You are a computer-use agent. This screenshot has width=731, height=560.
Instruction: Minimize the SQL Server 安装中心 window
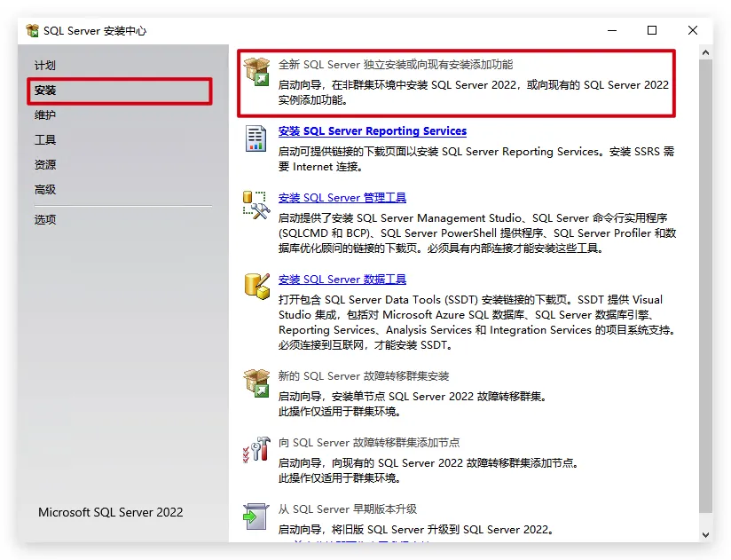(612, 31)
